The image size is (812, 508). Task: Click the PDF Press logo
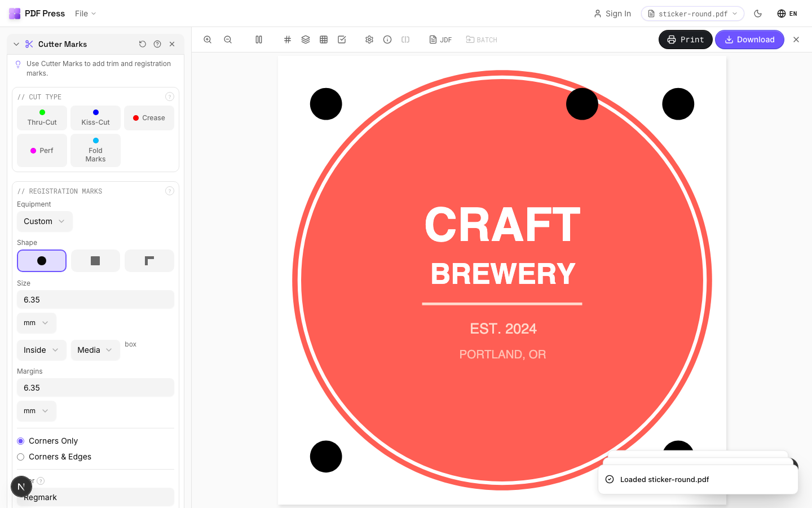click(x=15, y=14)
